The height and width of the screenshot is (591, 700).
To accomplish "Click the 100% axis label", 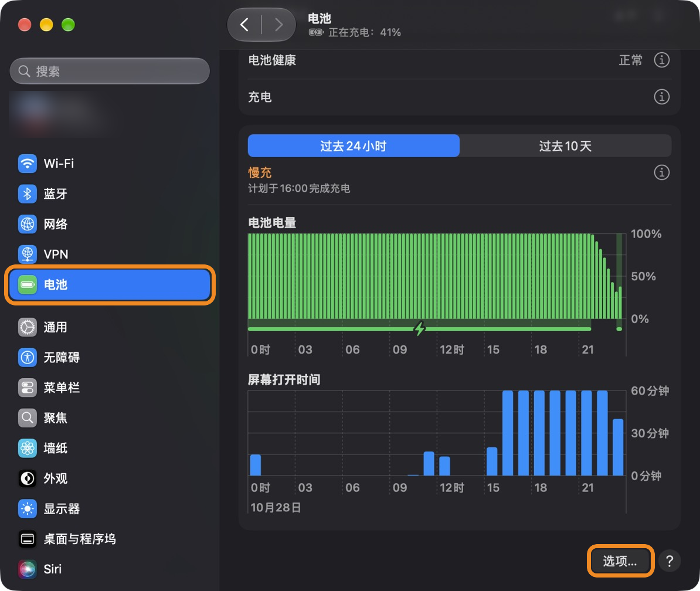I will pos(646,234).
